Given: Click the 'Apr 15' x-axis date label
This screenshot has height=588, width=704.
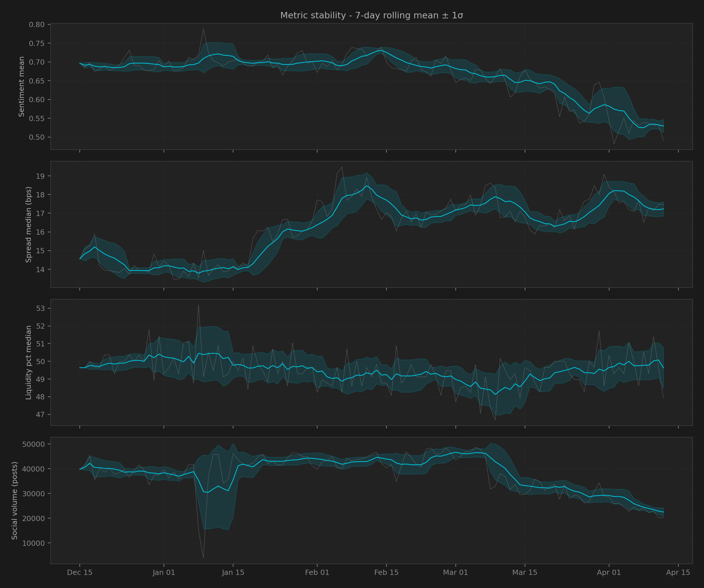Looking at the screenshot, I should (678, 572).
